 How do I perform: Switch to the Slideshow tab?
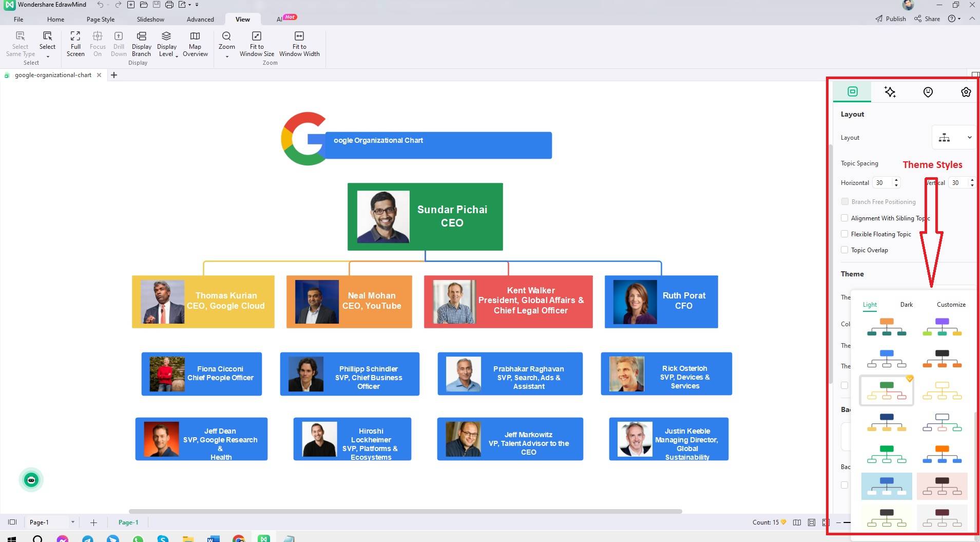coord(150,19)
